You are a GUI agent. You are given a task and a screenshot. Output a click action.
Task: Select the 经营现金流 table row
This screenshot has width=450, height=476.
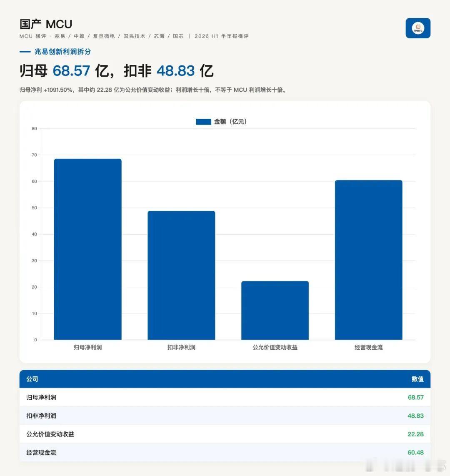pyautogui.click(x=225, y=452)
